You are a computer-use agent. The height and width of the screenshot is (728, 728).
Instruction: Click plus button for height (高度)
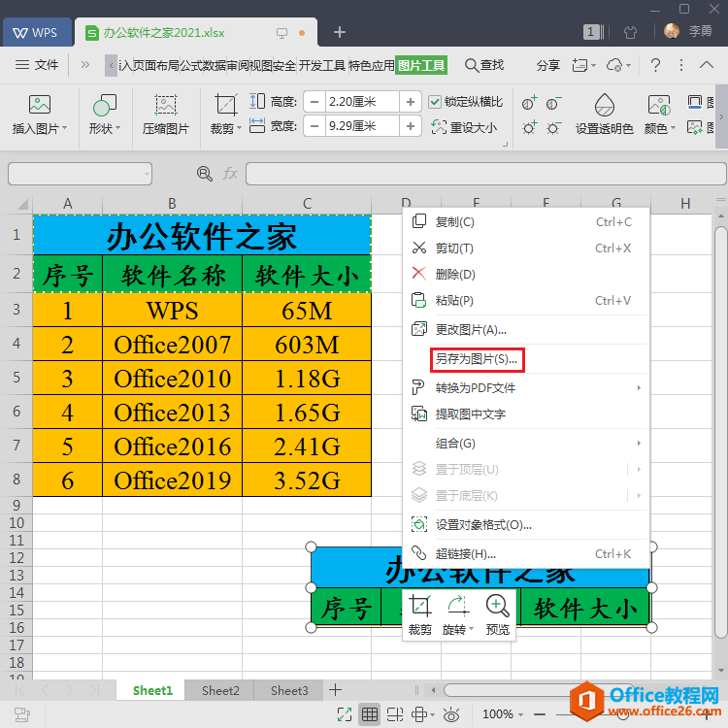coord(411,102)
